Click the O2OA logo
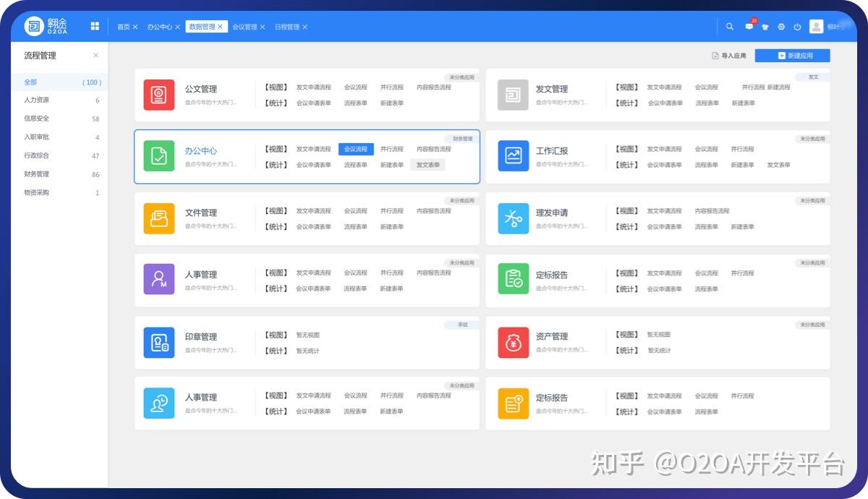Screen dimensions: 868x499 point(47,26)
